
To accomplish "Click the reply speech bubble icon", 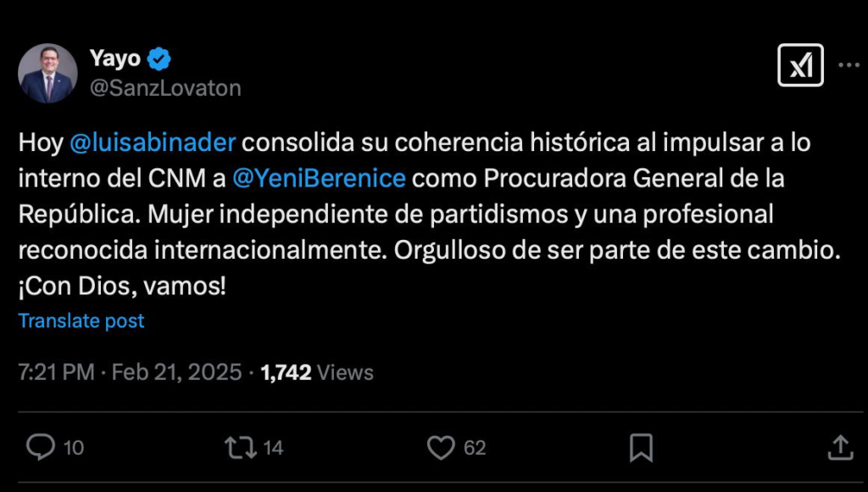I will [x=40, y=447].
